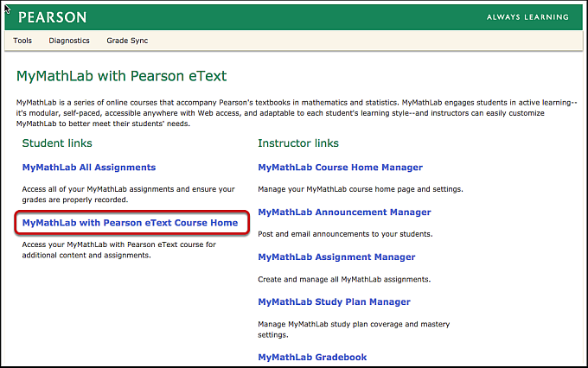The width and height of the screenshot is (588, 368).
Task: Click the Pearson logo in the header
Action: [52, 17]
